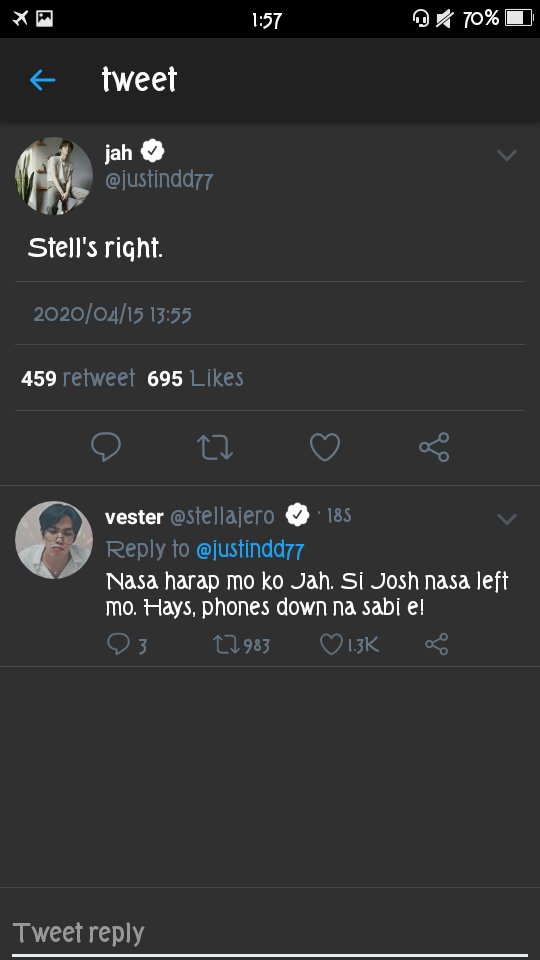
Task: Retweet jah's main tweet
Action: (x=215, y=447)
